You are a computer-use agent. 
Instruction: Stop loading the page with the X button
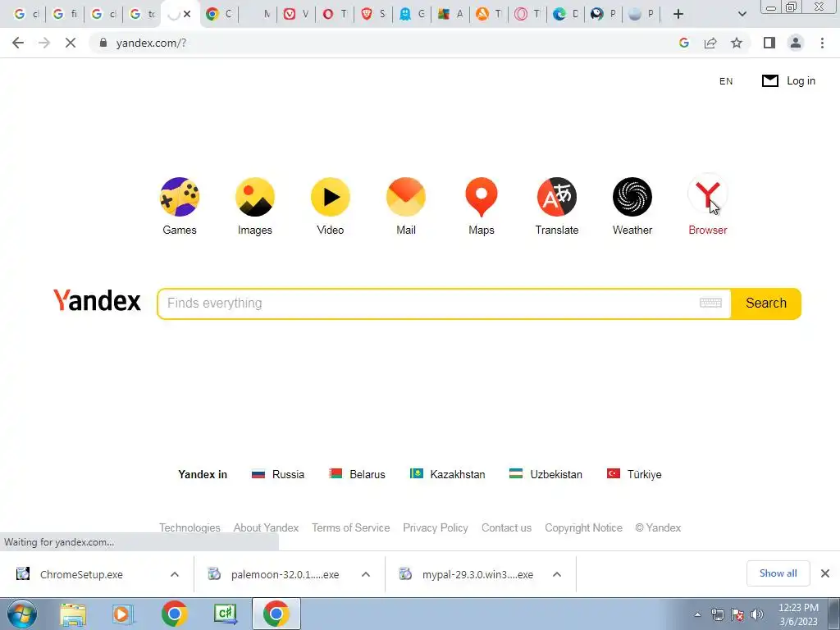(71, 43)
